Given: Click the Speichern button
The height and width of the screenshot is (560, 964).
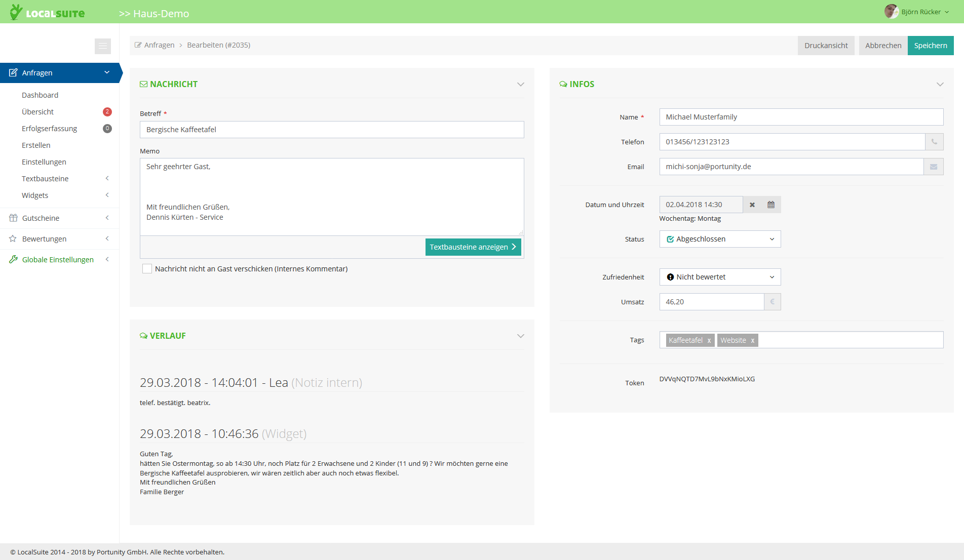Looking at the screenshot, I should 930,46.
